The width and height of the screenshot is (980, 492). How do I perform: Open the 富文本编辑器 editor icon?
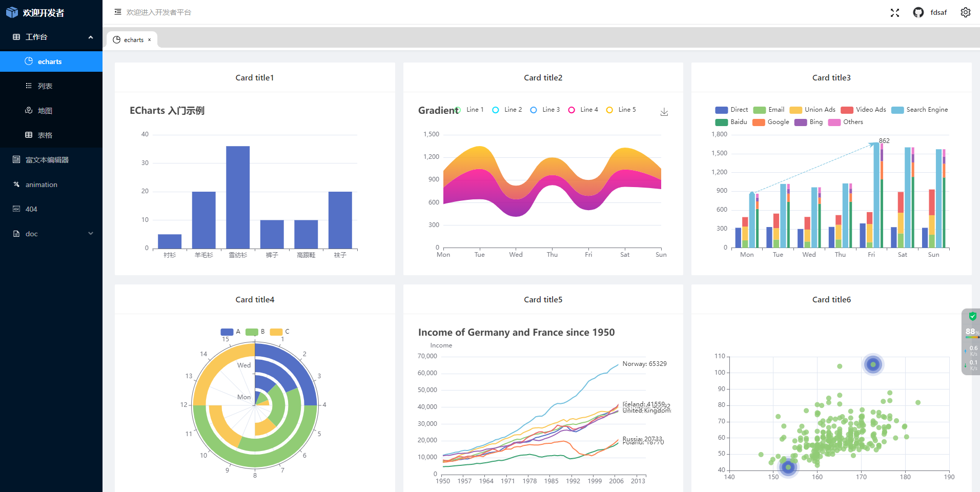point(16,159)
